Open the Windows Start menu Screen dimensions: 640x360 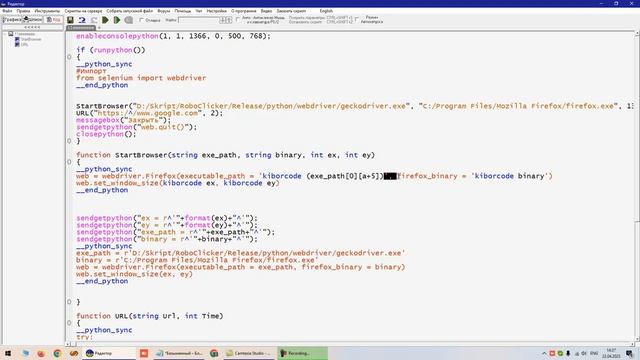8,353
